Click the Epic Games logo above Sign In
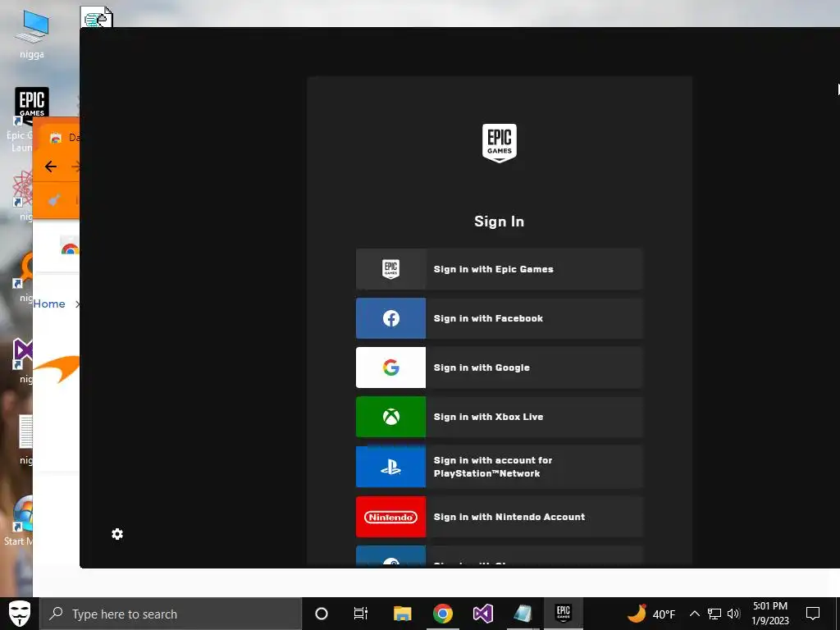Screen dimensions: 840x630 (x=500, y=143)
